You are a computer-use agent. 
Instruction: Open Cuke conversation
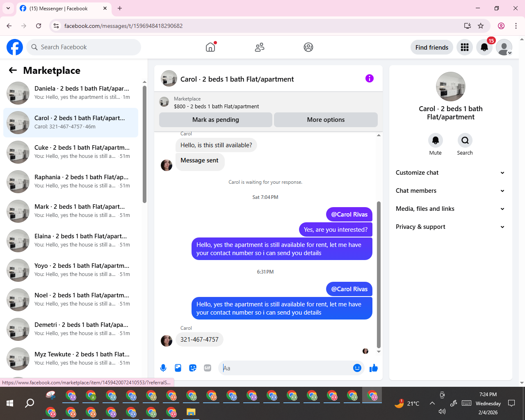click(71, 152)
